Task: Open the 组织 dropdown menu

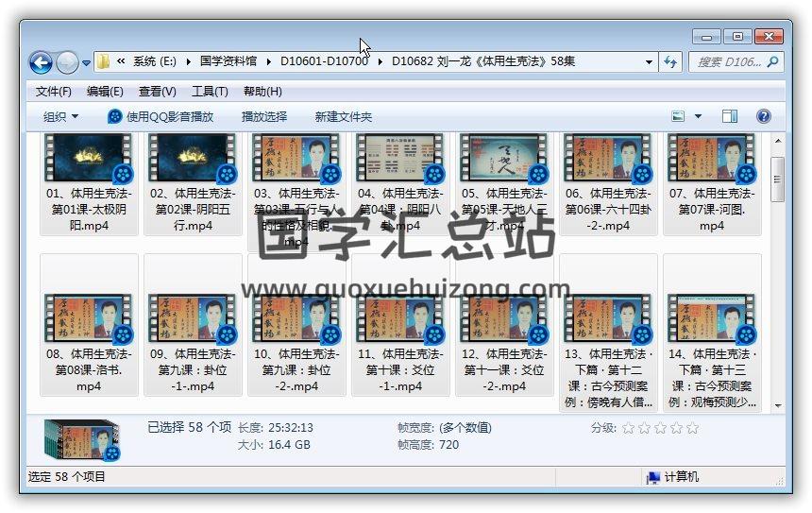Action: [x=60, y=116]
